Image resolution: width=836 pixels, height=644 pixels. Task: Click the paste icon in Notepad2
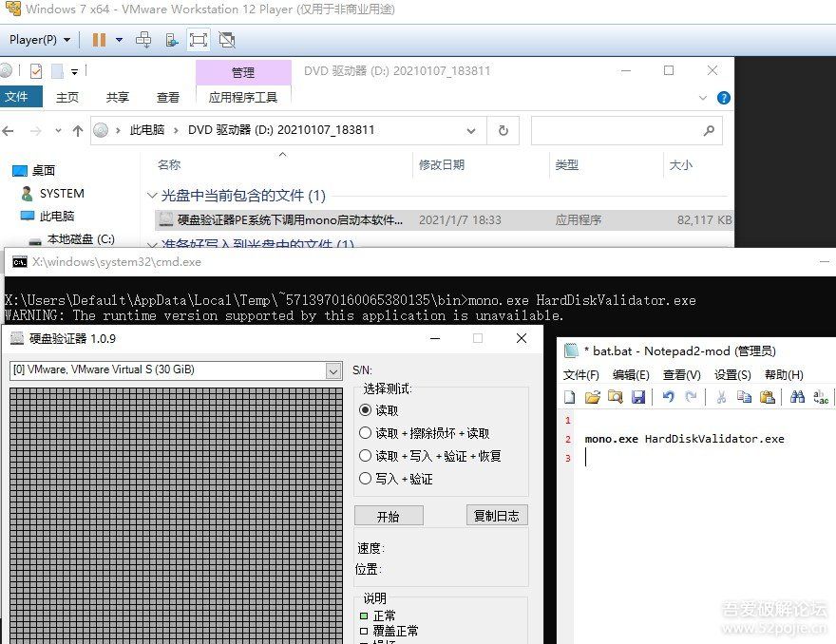click(768, 397)
